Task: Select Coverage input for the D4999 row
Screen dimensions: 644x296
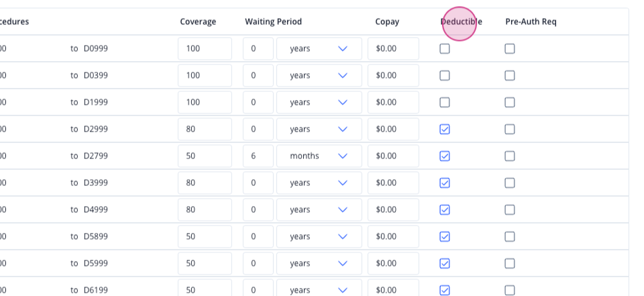Action: click(x=205, y=210)
